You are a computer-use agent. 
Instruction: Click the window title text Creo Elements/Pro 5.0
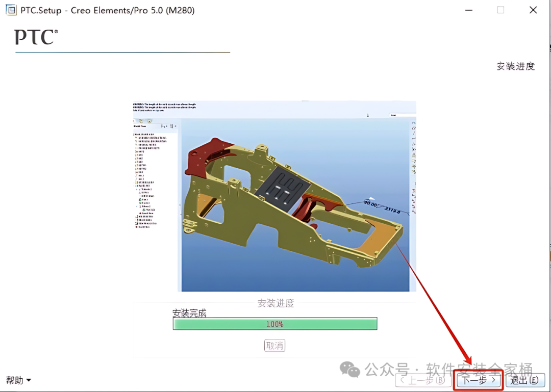coord(133,10)
